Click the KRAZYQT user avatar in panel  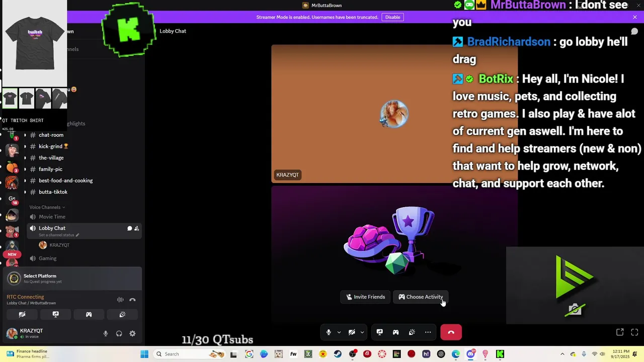click(12, 333)
